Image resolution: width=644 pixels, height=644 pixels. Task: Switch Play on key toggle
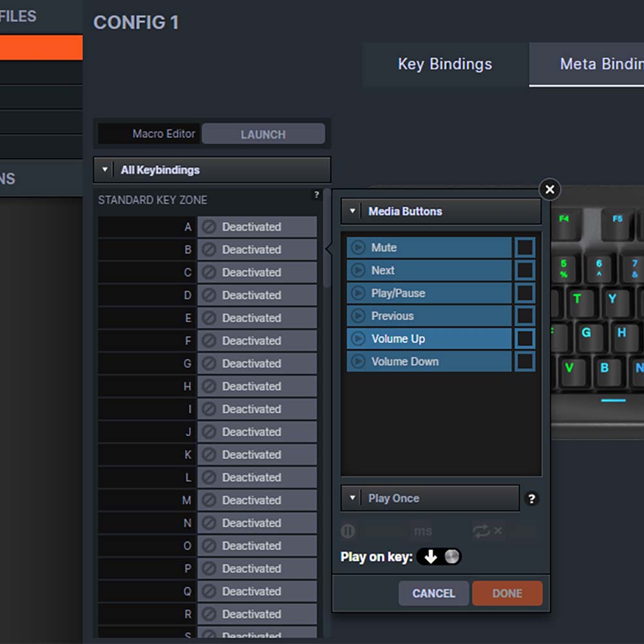click(x=440, y=556)
